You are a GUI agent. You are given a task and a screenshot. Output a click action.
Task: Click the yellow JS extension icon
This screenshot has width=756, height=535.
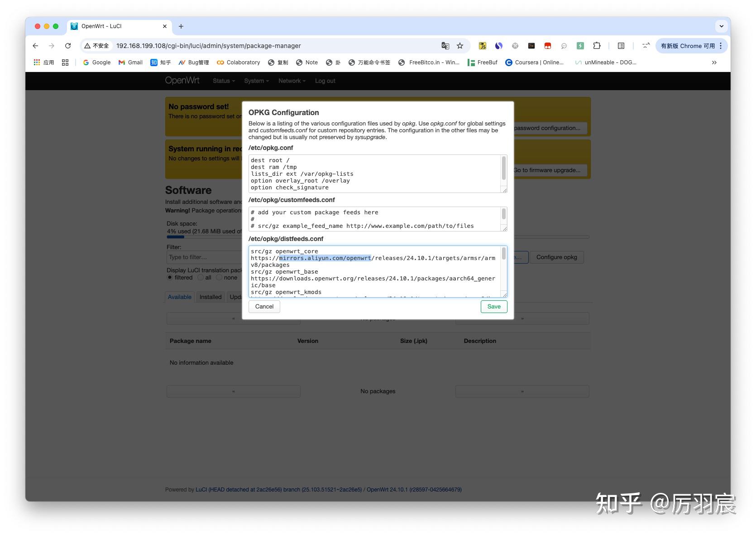pos(483,46)
